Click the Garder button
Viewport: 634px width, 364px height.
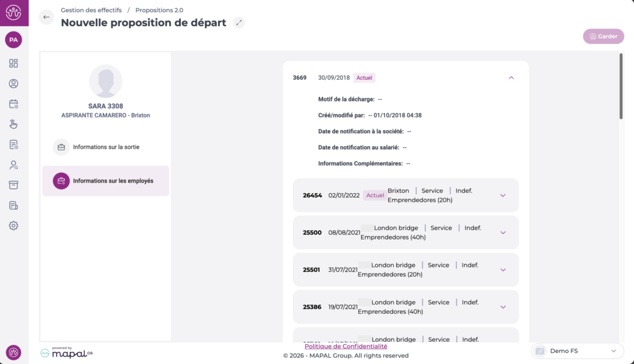coord(603,37)
